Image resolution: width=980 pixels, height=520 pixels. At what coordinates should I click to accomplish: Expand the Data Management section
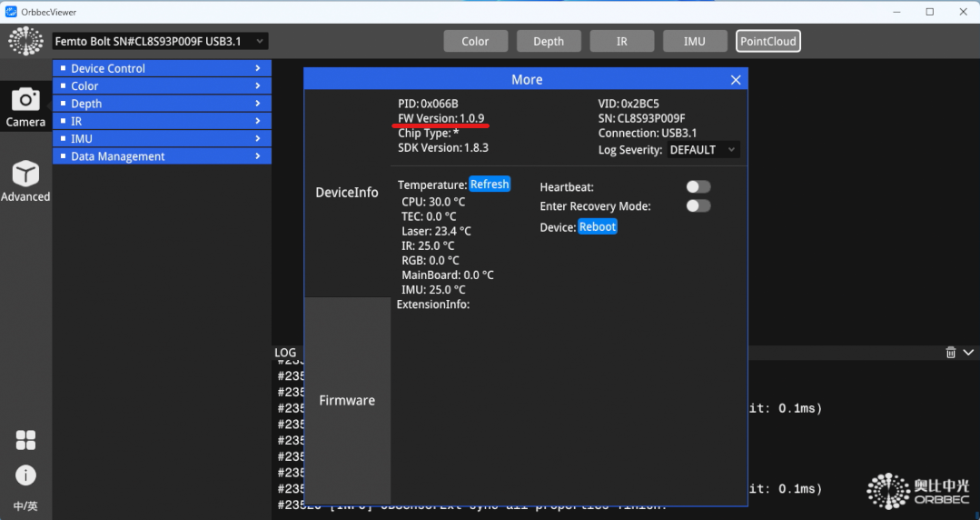coord(162,156)
